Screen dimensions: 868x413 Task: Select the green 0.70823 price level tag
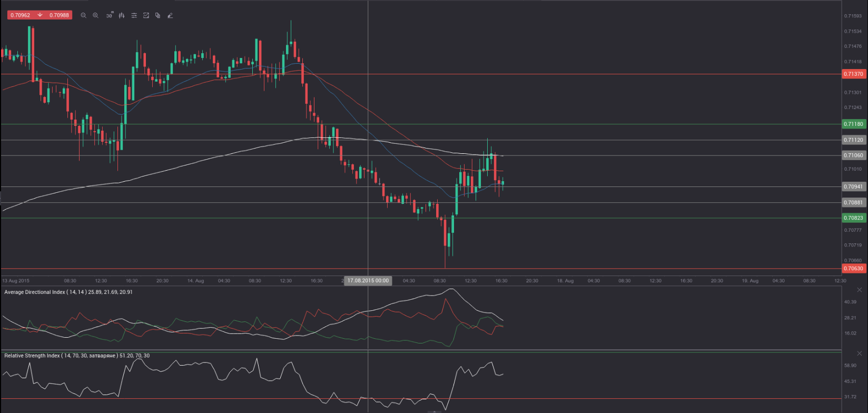tap(853, 218)
